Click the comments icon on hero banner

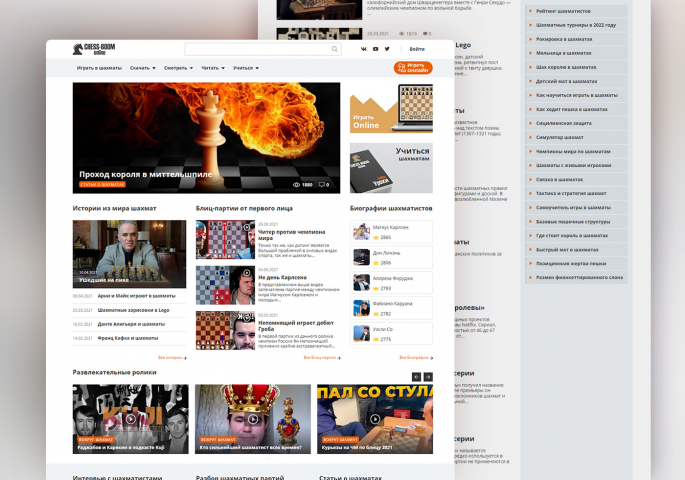[322, 185]
